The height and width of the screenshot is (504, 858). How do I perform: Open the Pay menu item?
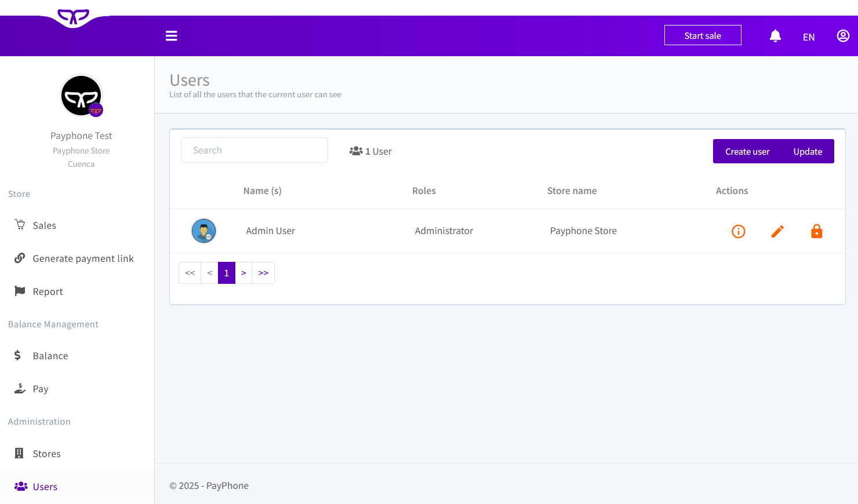point(77,389)
